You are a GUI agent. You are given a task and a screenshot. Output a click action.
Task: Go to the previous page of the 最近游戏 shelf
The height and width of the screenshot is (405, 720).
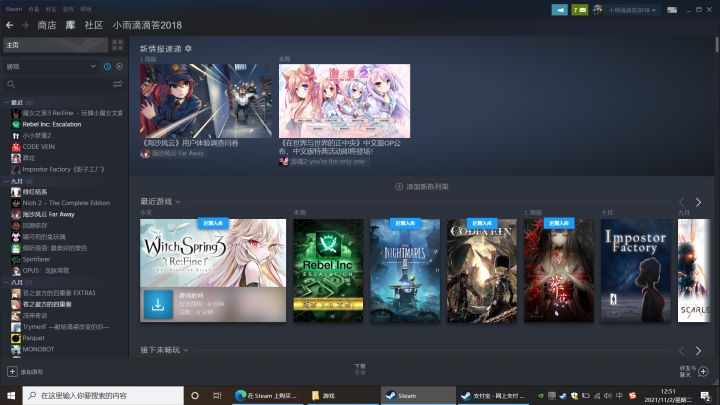[x=681, y=202]
